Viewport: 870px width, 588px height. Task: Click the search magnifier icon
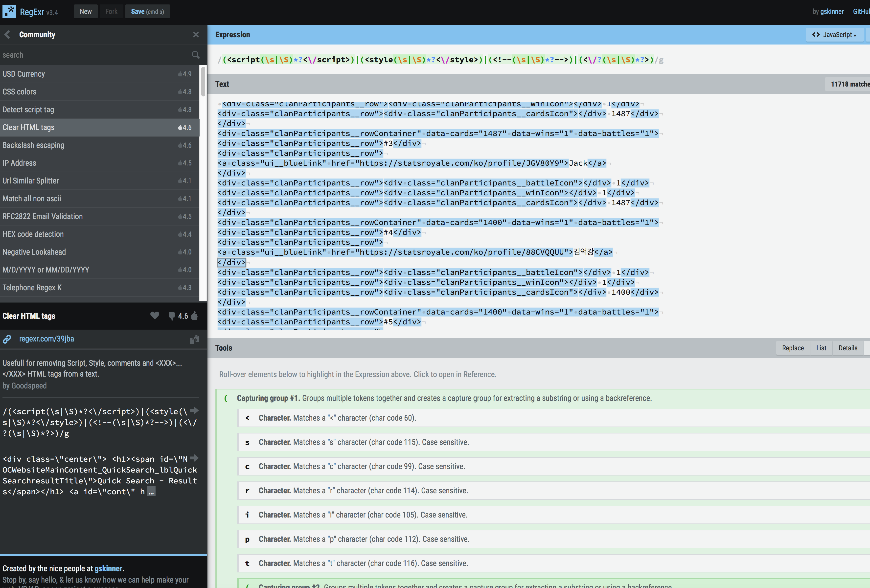tap(195, 55)
